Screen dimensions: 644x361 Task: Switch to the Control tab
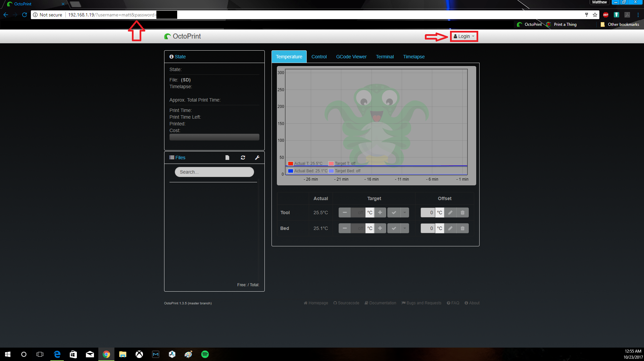click(319, 57)
